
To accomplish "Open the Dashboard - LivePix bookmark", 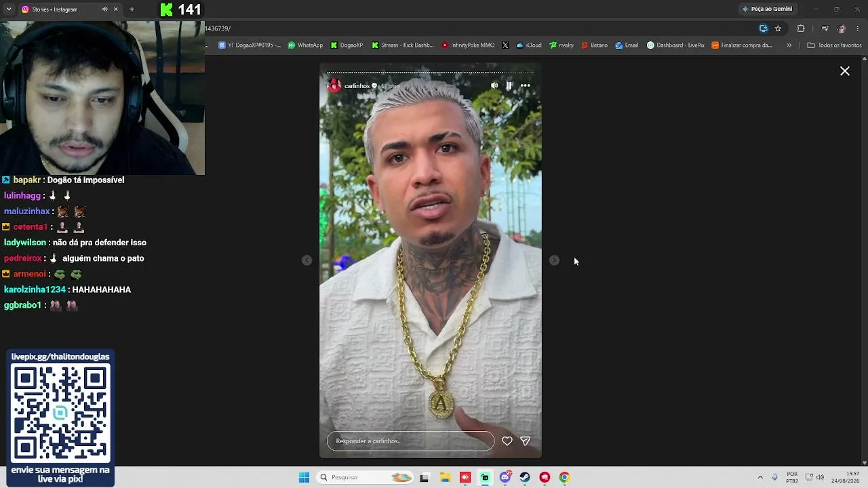I will (x=675, y=45).
